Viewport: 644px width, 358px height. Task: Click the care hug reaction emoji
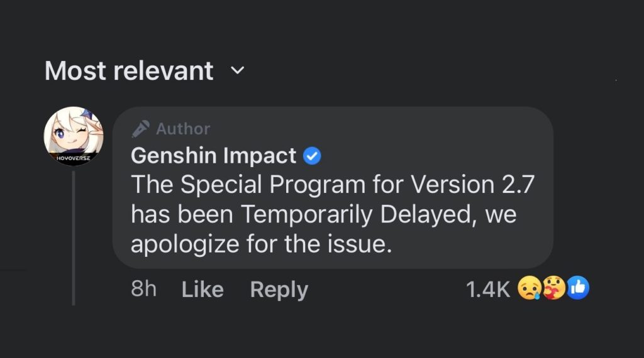coord(553,289)
